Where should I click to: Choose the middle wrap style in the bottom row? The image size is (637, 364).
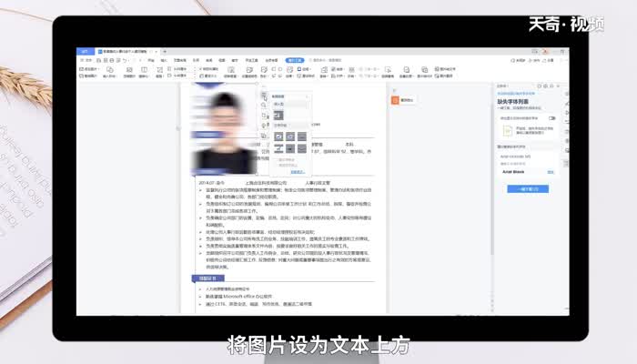(x=290, y=148)
